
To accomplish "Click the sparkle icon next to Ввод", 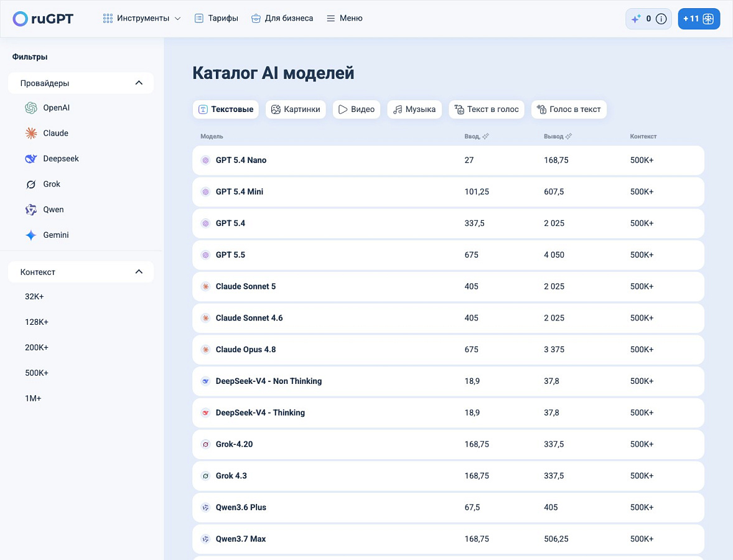I will (486, 136).
